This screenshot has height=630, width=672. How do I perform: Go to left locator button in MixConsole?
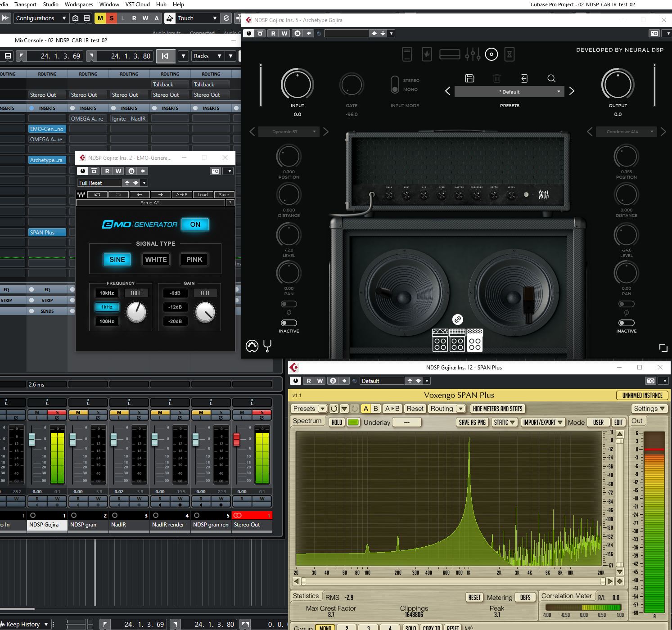pyautogui.click(x=165, y=56)
